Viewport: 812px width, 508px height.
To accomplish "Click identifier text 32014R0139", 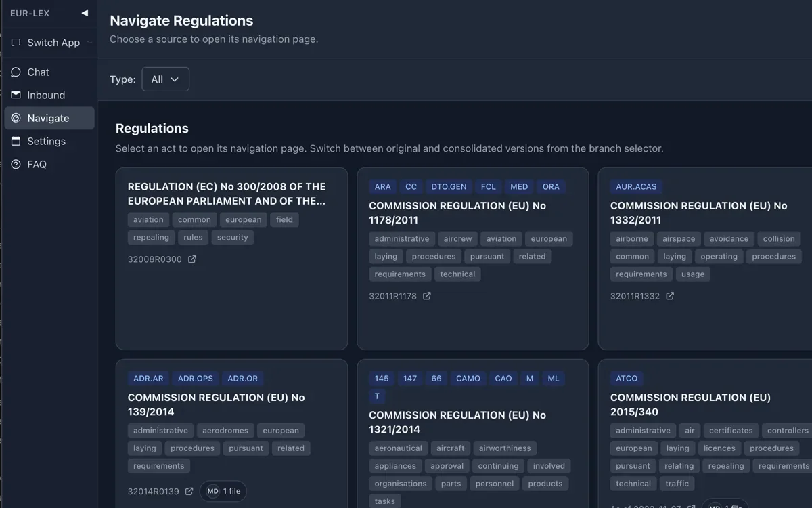I will click(154, 491).
